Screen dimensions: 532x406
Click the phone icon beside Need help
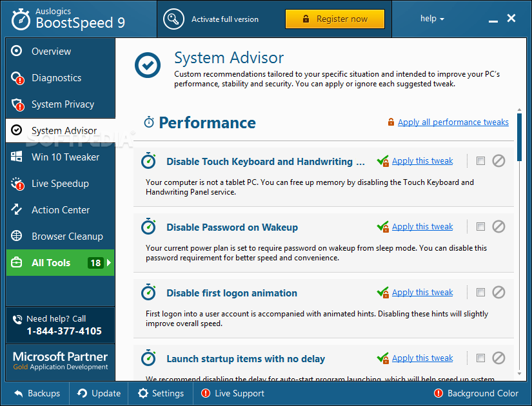tap(17, 319)
